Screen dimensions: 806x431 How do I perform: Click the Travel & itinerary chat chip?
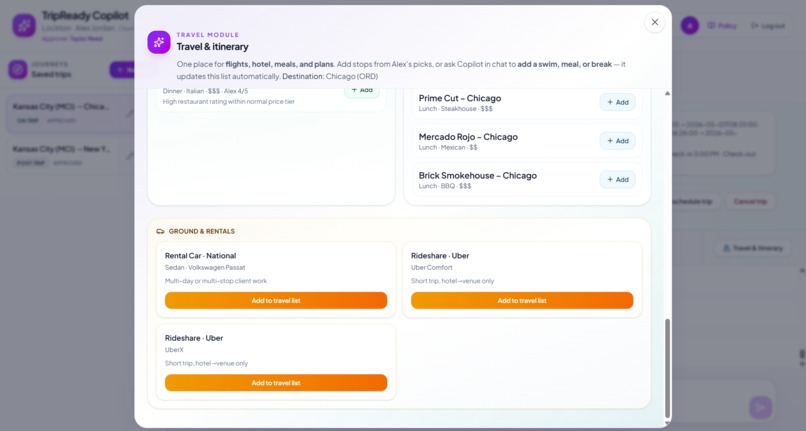(x=753, y=248)
